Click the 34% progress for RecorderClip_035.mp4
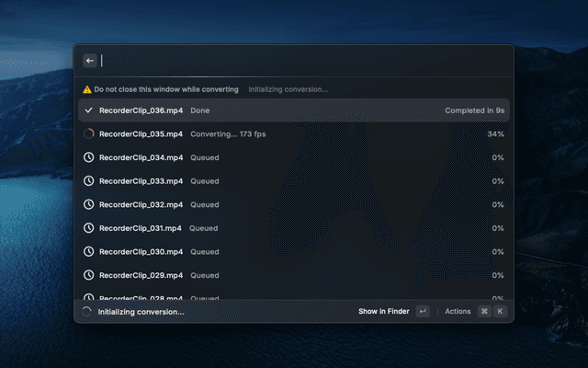Image resolution: width=588 pixels, height=368 pixels. pyautogui.click(x=496, y=134)
